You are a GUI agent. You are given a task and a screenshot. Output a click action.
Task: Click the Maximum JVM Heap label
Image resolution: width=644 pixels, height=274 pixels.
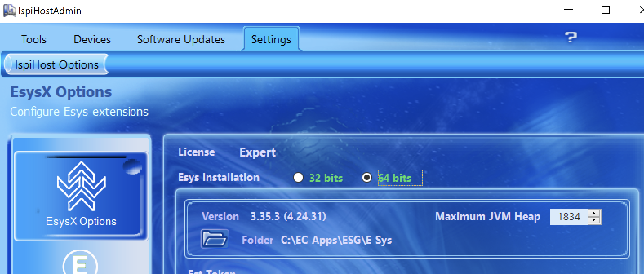[x=488, y=217]
